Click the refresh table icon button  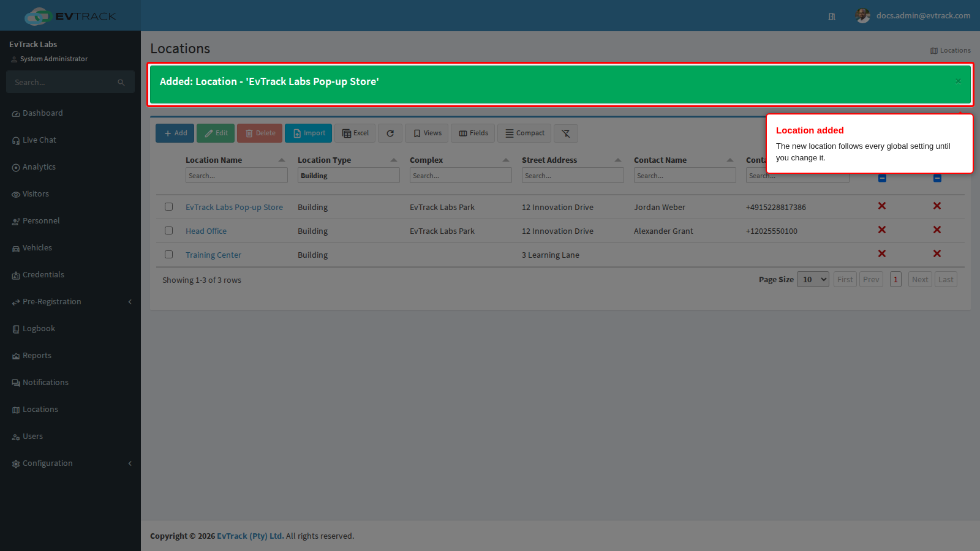pyautogui.click(x=390, y=133)
